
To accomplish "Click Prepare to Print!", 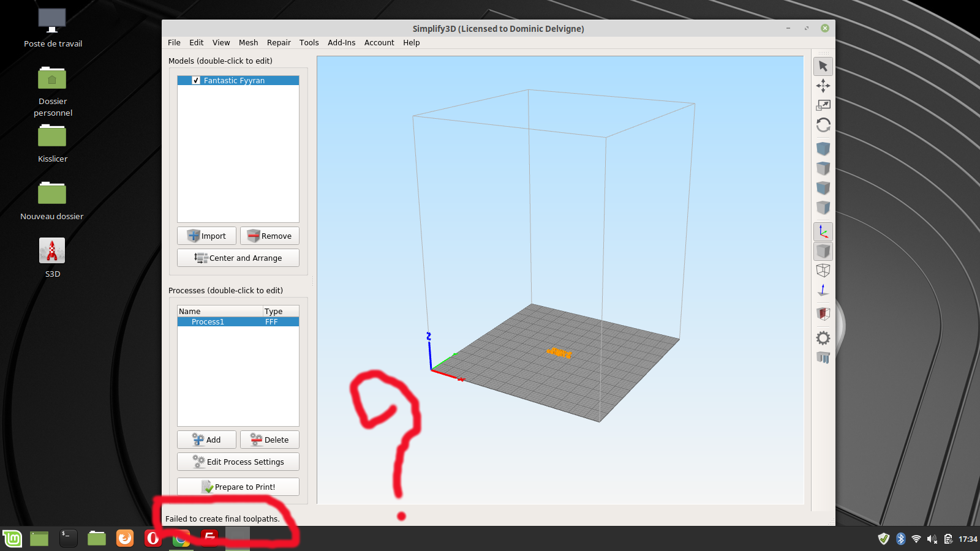I will click(238, 487).
